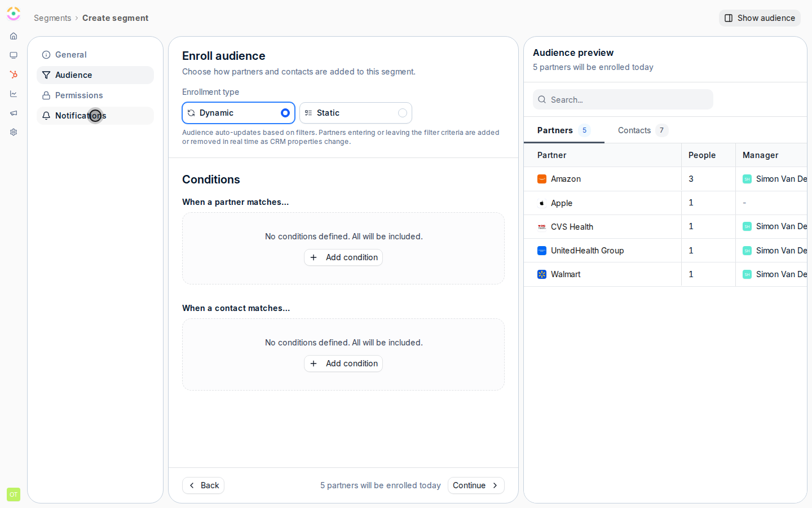Screen dimensions: 812x508
Task: Click Continue to proceed
Action: [476, 485]
